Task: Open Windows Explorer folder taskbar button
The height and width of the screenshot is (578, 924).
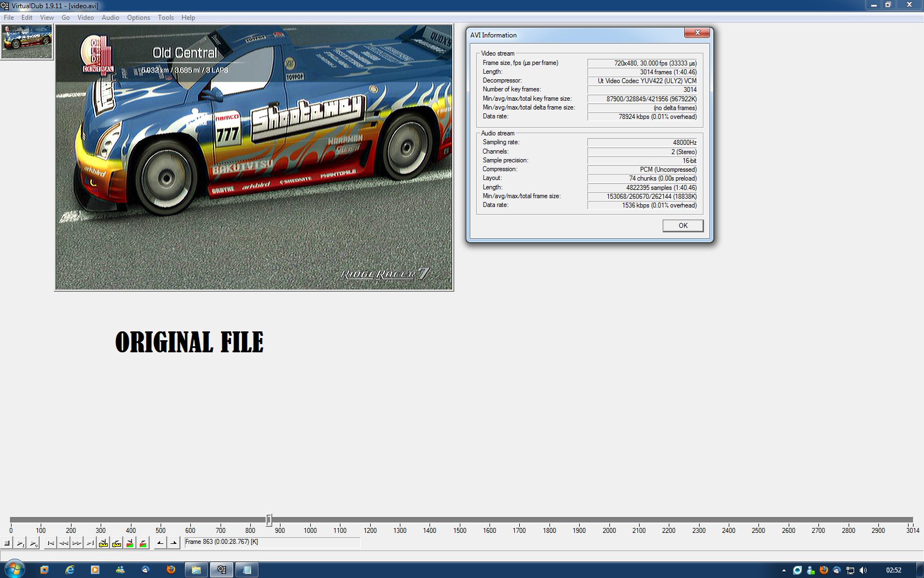Action: [x=196, y=570]
